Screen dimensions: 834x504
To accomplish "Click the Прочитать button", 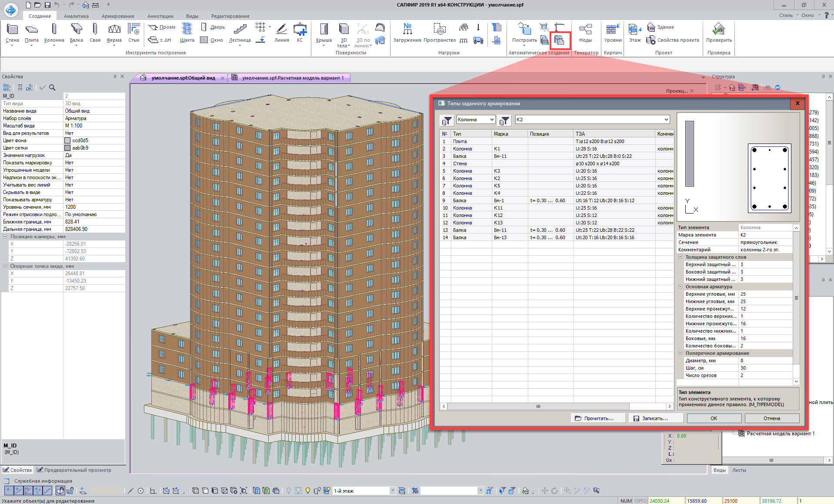I will point(598,418).
